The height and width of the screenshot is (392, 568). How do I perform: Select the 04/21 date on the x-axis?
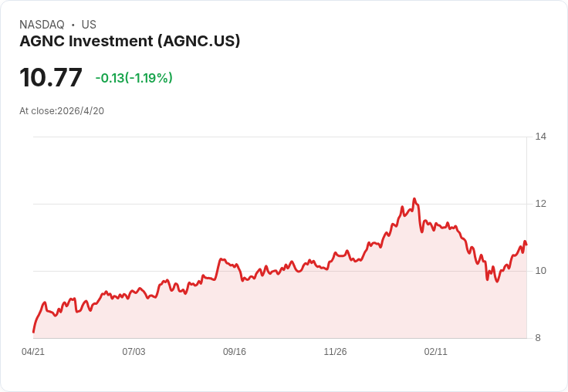(33, 352)
